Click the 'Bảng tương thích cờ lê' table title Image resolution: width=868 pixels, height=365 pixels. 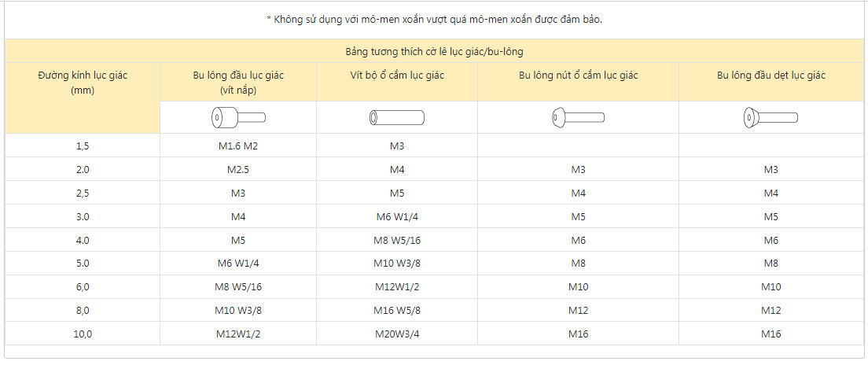434,52
